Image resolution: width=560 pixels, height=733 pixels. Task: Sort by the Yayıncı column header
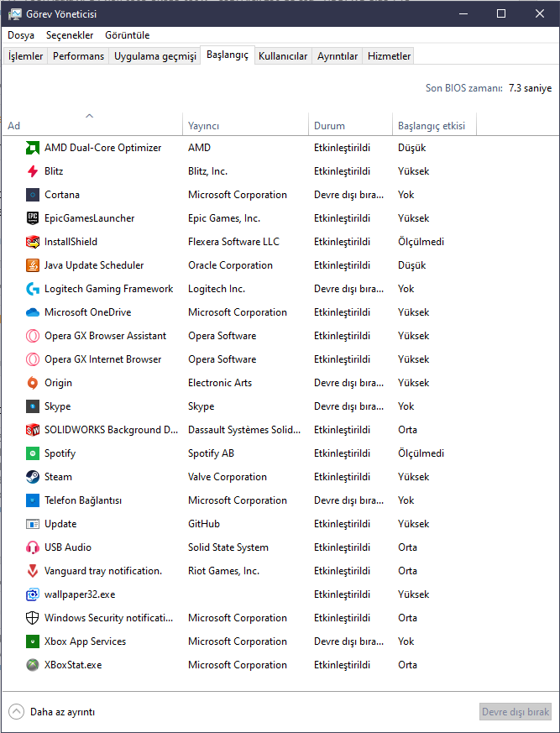coord(245,124)
